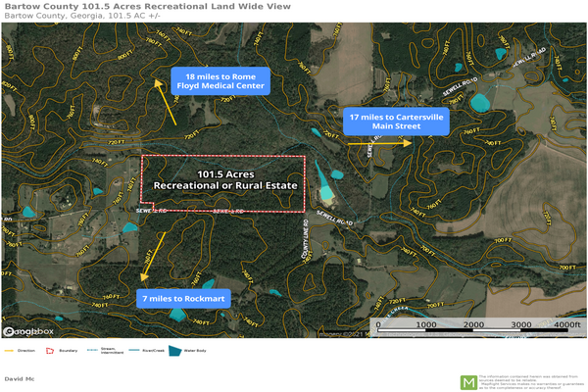Select the '7 miles to Rockmart' label
The height and width of the screenshot is (392, 588).
(187, 297)
